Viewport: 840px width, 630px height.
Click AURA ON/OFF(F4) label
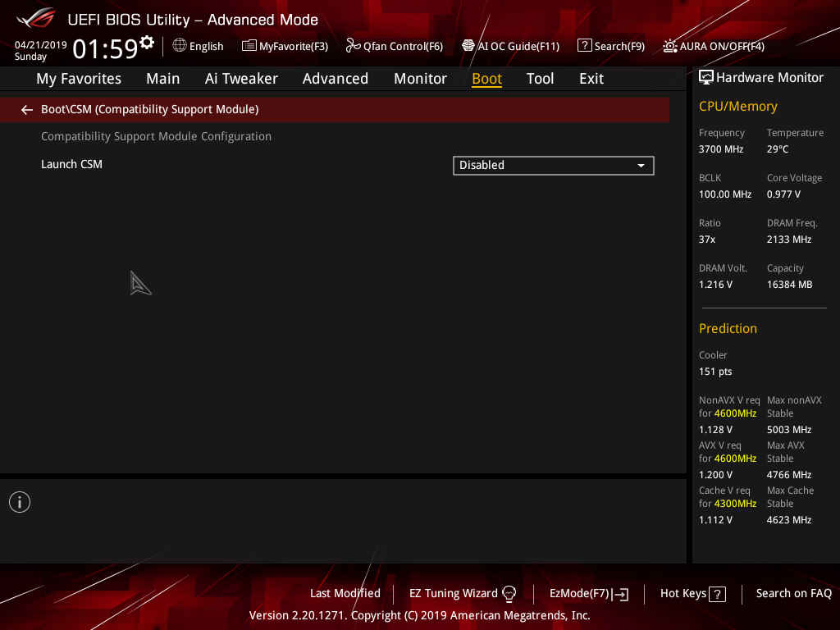tap(722, 46)
